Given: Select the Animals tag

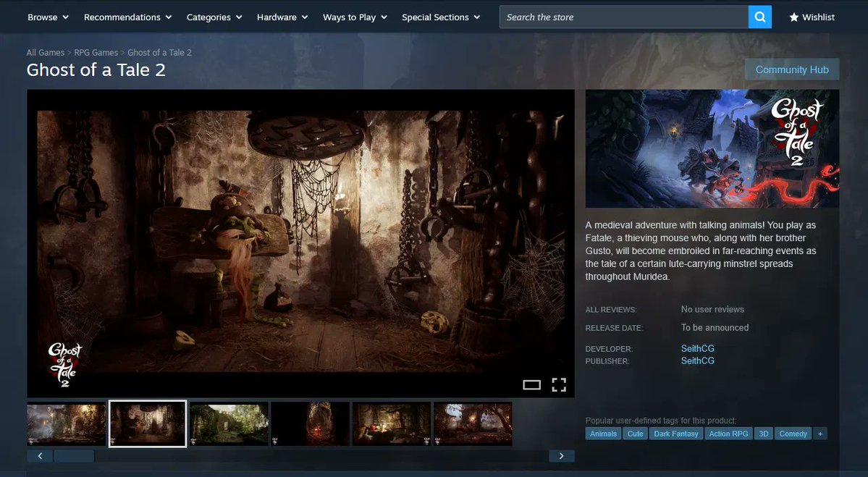Looking at the screenshot, I should coord(603,434).
